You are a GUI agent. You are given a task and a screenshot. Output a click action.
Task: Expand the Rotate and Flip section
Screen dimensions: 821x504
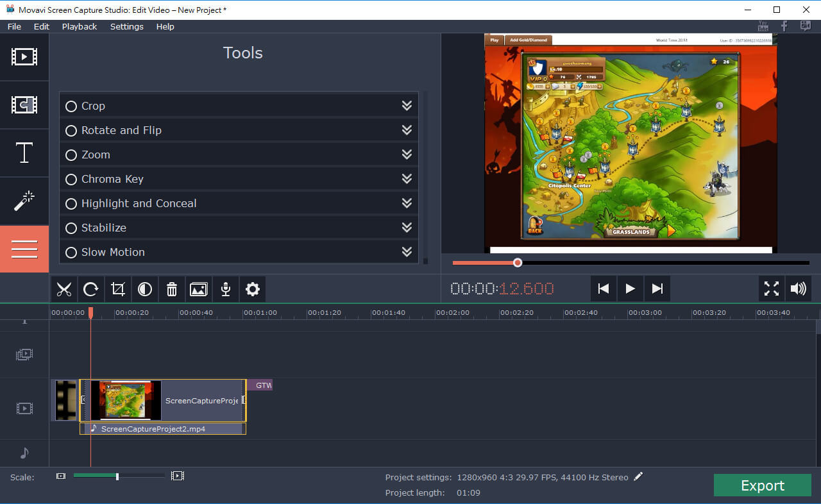click(406, 130)
